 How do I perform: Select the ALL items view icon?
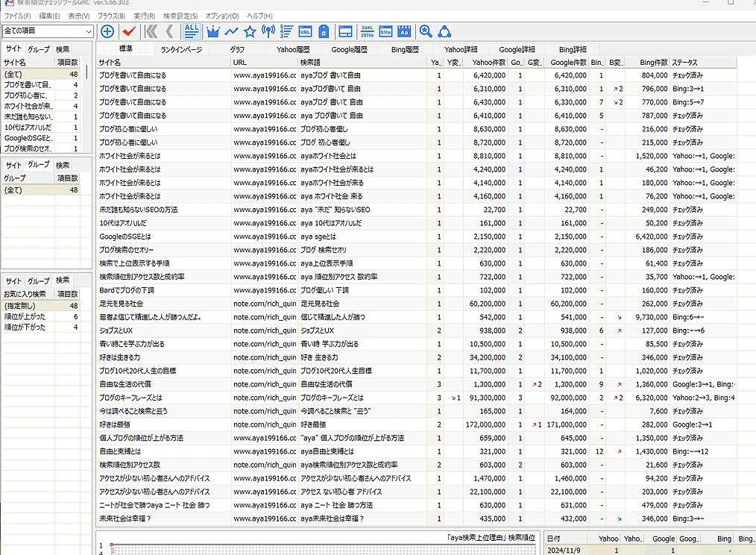[x=192, y=31]
